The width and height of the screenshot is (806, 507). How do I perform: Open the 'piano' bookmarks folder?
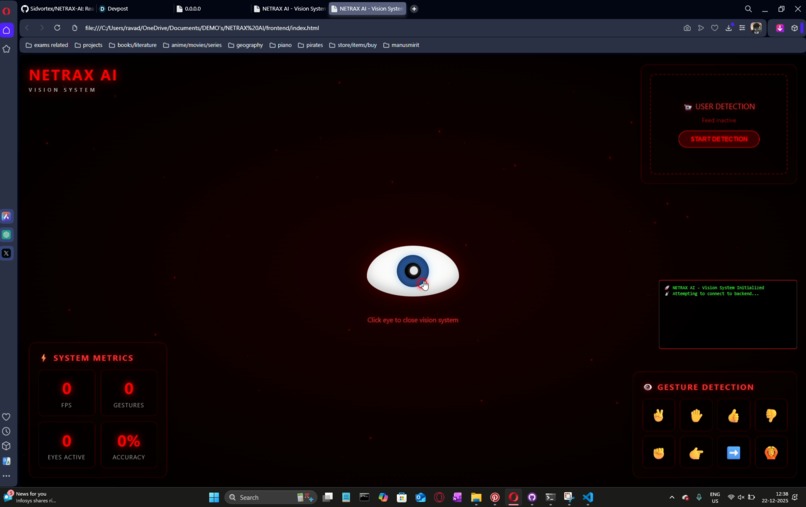[x=280, y=45]
